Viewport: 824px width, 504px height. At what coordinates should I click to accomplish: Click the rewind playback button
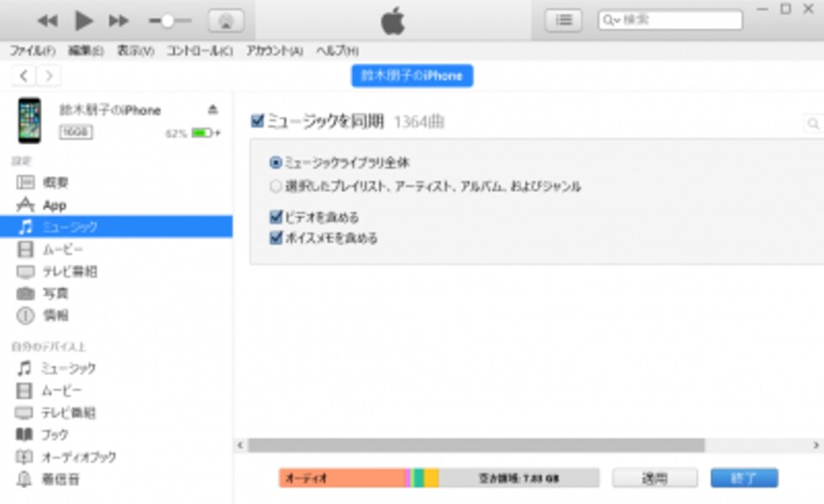(x=47, y=21)
